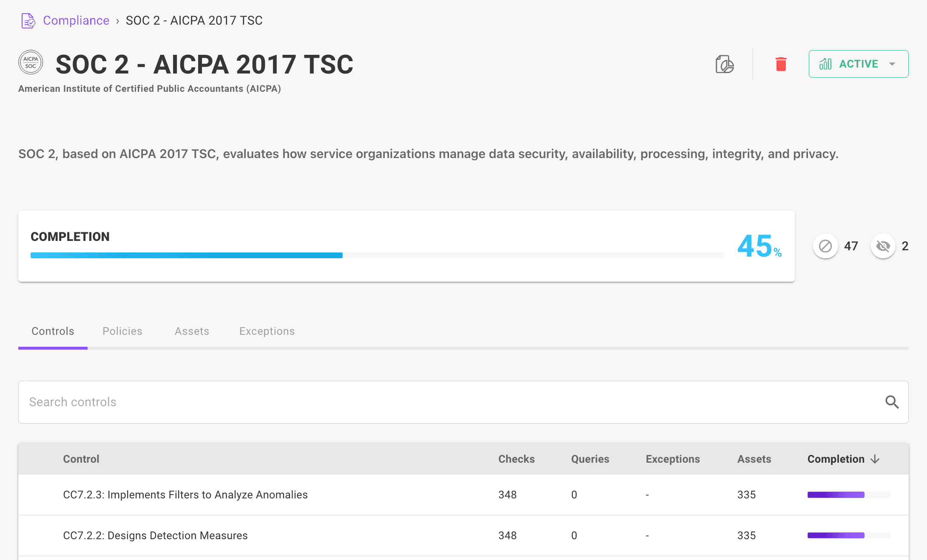Open control CC7.2.2 Designs Detection Measures
The height and width of the screenshot is (560, 927).
click(156, 535)
